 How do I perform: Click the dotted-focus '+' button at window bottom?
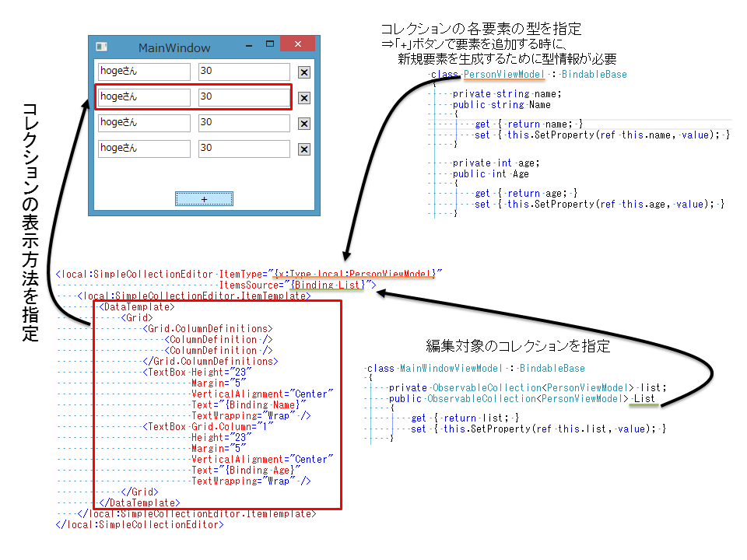click(x=204, y=198)
